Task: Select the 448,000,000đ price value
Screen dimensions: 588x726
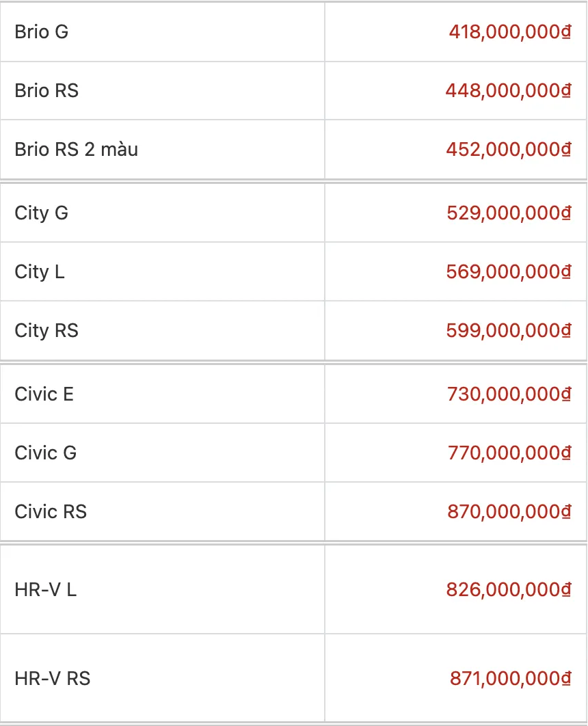Action: click(509, 90)
